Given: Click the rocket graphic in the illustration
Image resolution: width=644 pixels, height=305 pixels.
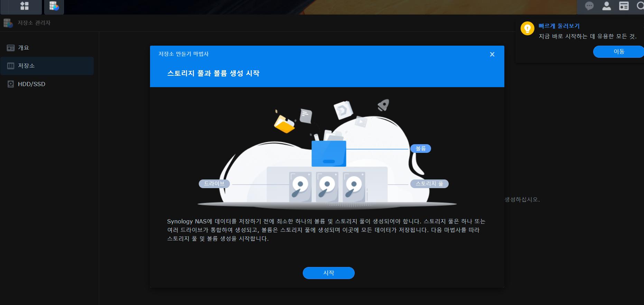Looking at the screenshot, I should click(383, 105).
